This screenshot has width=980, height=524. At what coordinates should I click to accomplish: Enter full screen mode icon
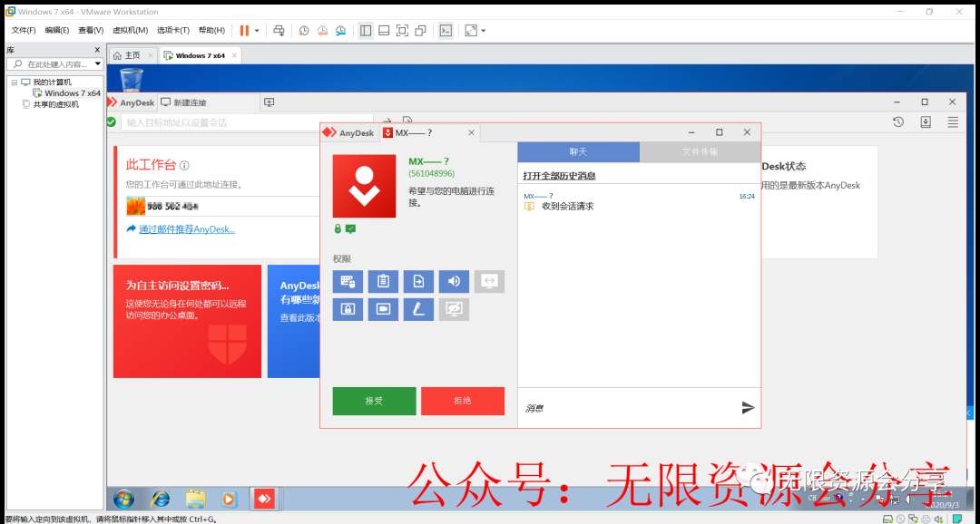coord(403,31)
